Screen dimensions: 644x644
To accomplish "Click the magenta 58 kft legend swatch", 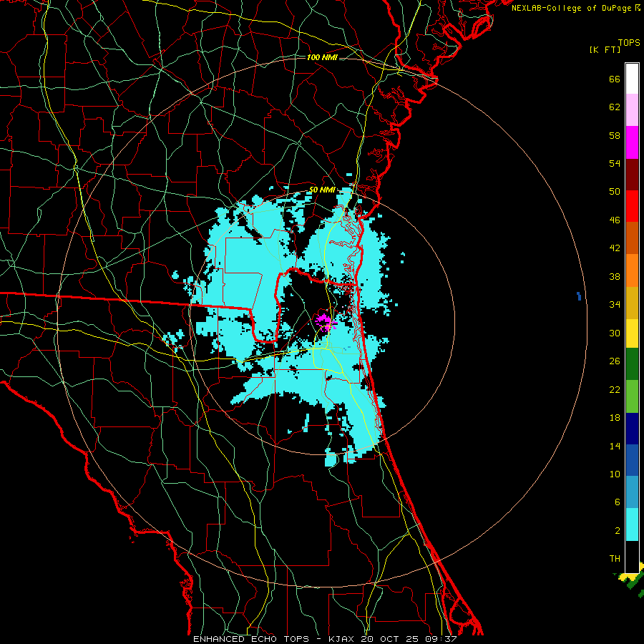I will [x=632, y=142].
